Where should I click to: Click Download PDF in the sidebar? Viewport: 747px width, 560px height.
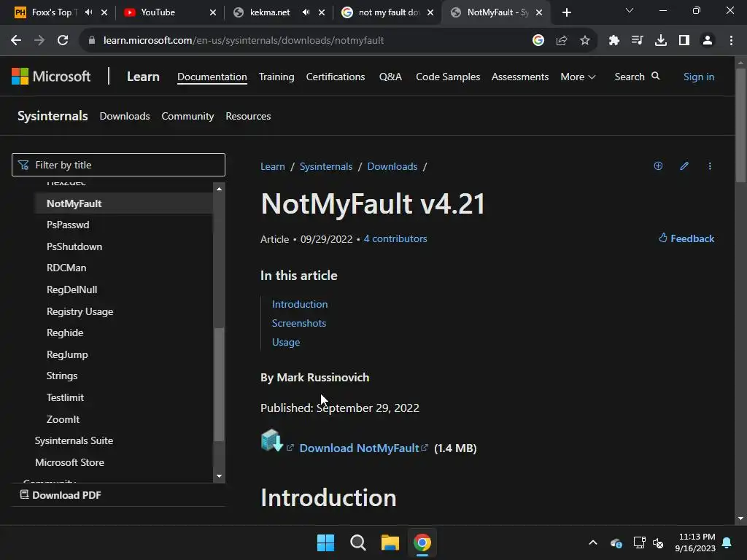(x=61, y=495)
